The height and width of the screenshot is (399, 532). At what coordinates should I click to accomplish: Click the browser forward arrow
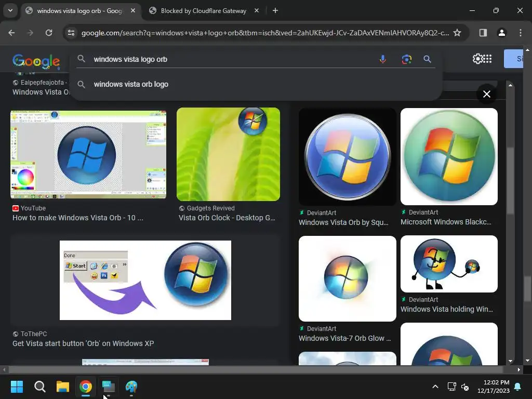coord(30,33)
